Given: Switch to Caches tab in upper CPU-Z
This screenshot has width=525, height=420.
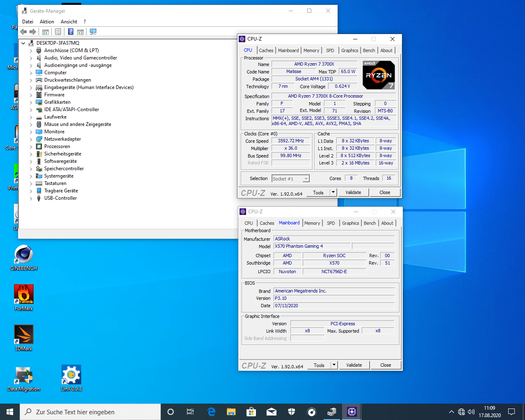Looking at the screenshot, I should tap(266, 50).
